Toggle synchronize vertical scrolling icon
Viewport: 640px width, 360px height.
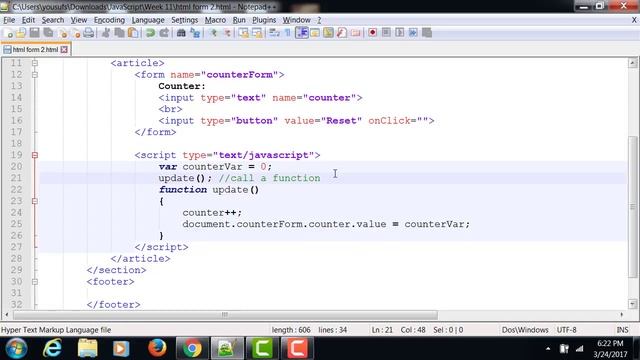[x=244, y=33]
